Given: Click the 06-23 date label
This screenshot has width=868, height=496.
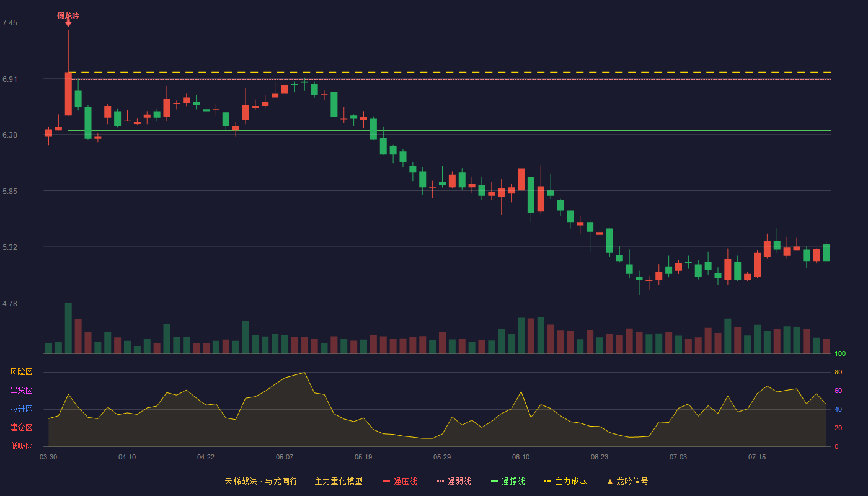Looking at the screenshot, I should pyautogui.click(x=600, y=457).
